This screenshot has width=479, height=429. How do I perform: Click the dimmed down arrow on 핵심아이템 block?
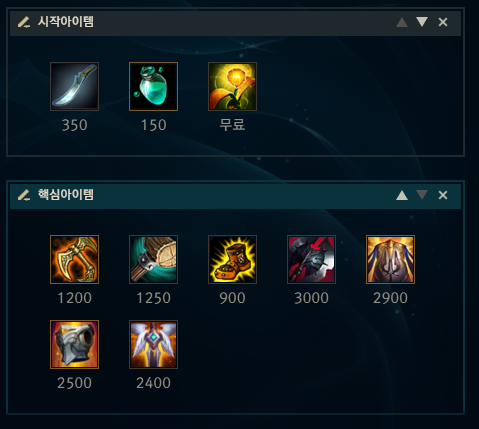tap(422, 195)
